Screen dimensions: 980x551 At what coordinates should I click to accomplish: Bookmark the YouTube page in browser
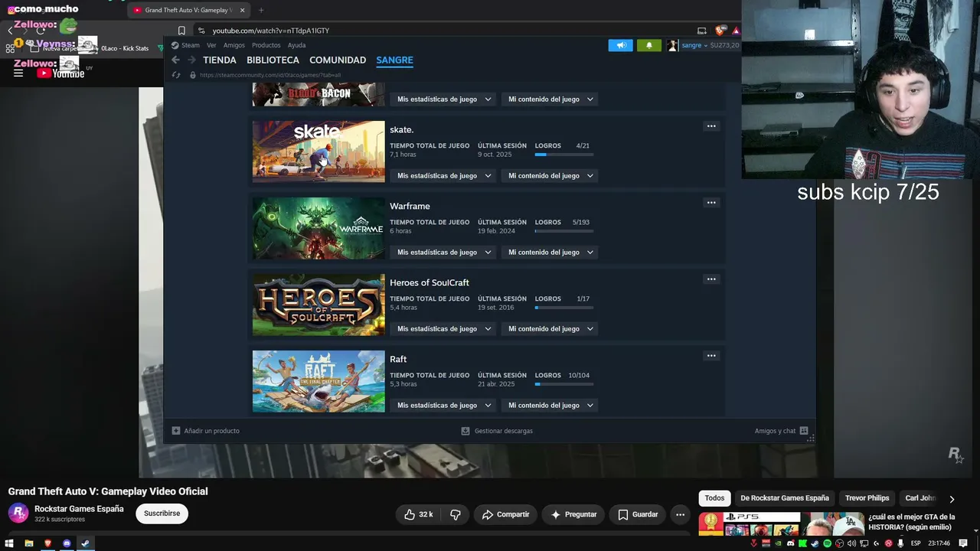tap(181, 31)
